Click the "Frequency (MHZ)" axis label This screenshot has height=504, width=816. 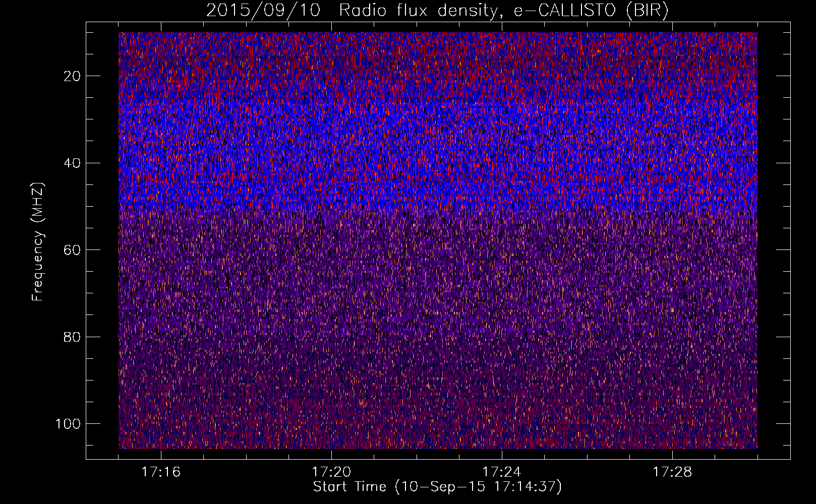38,242
